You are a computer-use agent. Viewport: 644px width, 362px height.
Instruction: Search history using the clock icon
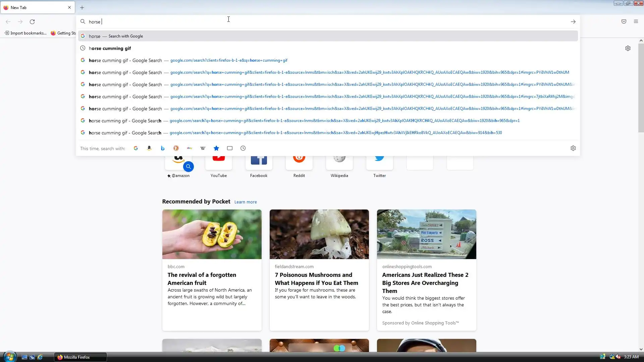click(x=243, y=148)
